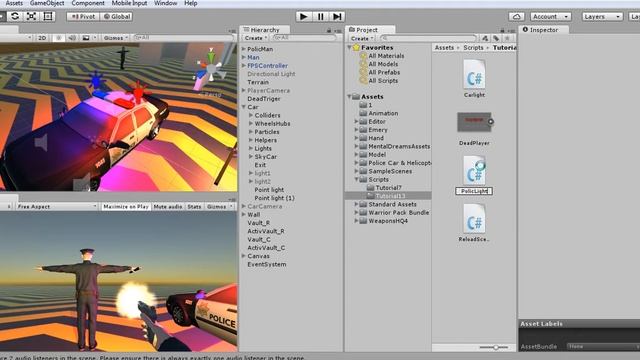Toggle Maximize on Play

click(126, 207)
